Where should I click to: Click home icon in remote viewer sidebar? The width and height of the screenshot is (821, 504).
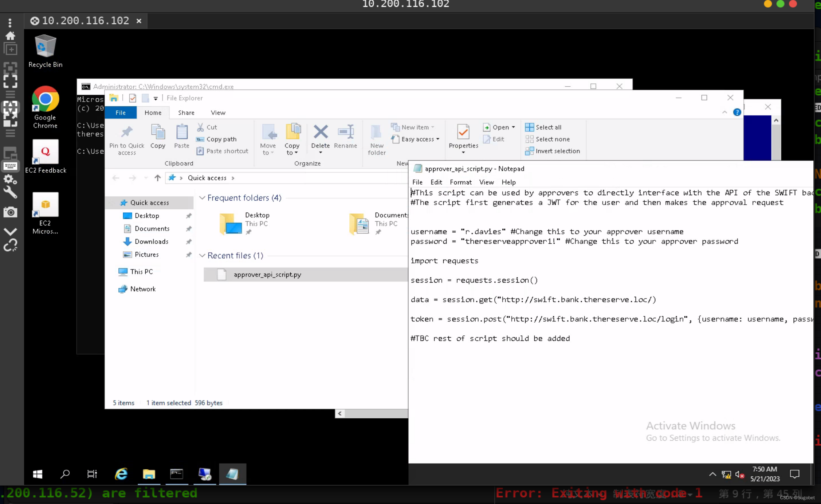10,35
